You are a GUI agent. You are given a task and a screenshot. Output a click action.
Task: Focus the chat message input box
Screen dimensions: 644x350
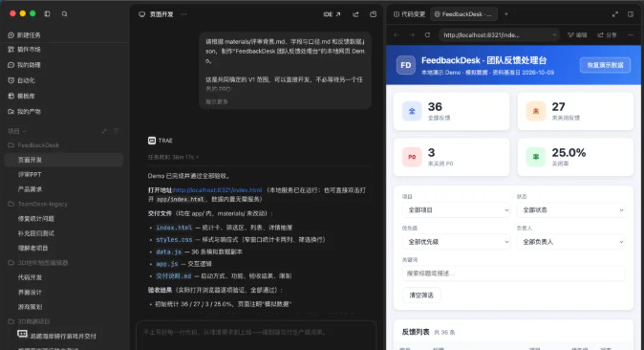pos(256,336)
